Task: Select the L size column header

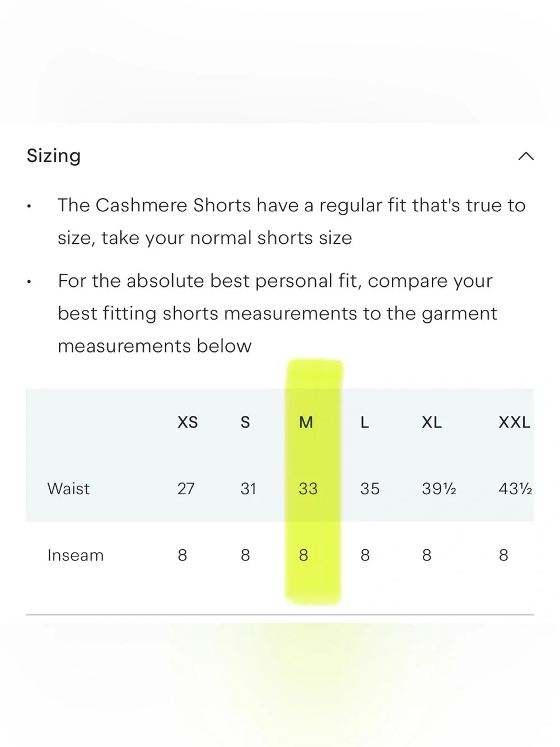Action: [x=365, y=422]
